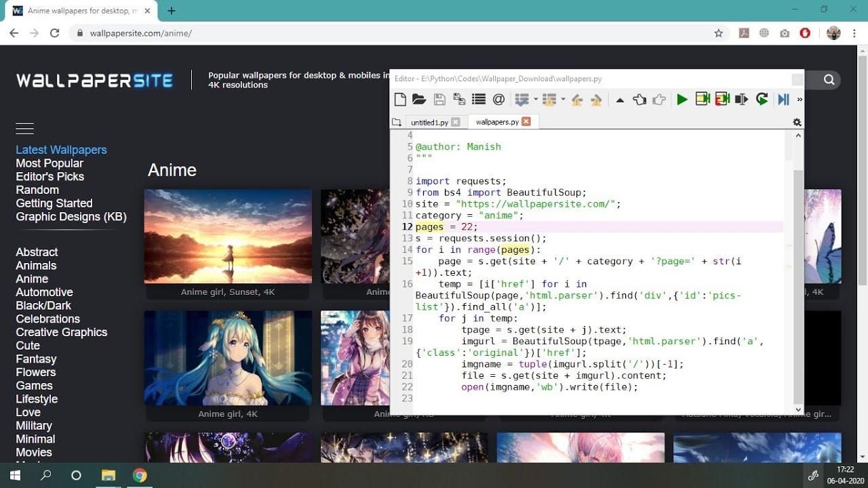The width and height of the screenshot is (868, 488).
Task: Re-run the last script
Action: click(x=762, y=100)
